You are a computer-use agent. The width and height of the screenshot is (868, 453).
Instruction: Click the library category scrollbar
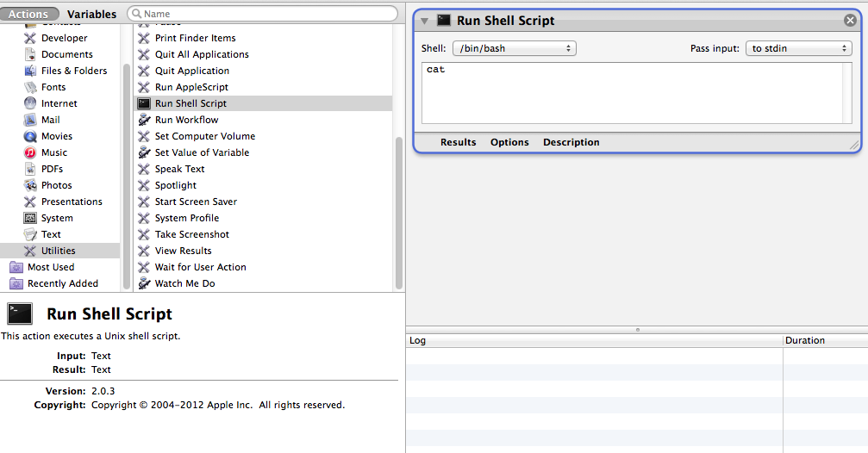pyautogui.click(x=126, y=177)
